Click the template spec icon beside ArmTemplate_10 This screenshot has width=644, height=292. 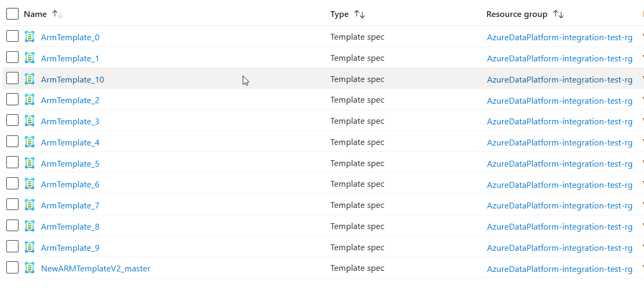tap(30, 79)
